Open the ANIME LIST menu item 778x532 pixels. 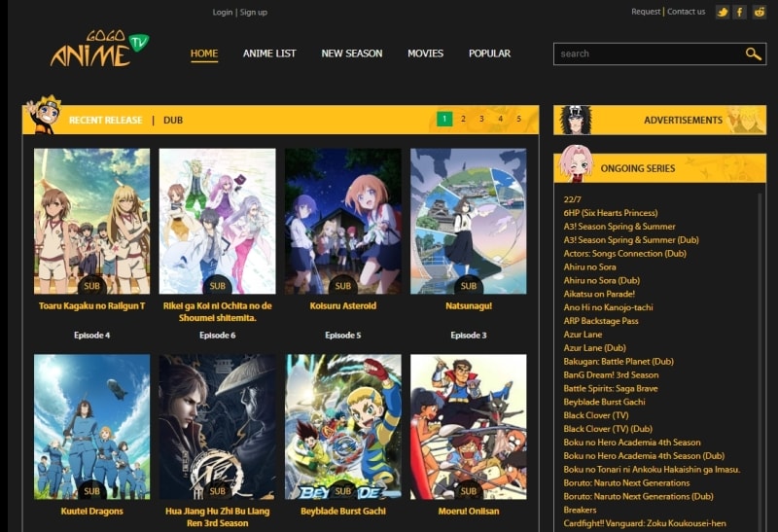[269, 53]
